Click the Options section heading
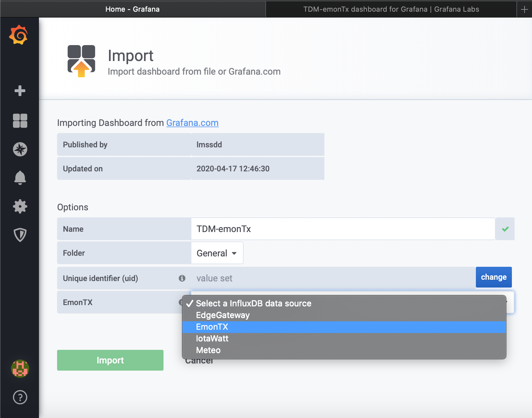The width and height of the screenshot is (532, 418). pos(73,207)
